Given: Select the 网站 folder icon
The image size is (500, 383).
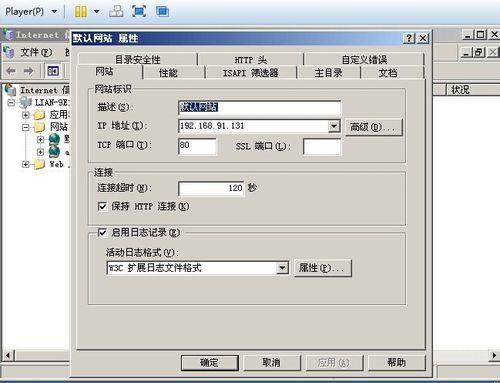Looking at the screenshot, I should coord(39,127).
